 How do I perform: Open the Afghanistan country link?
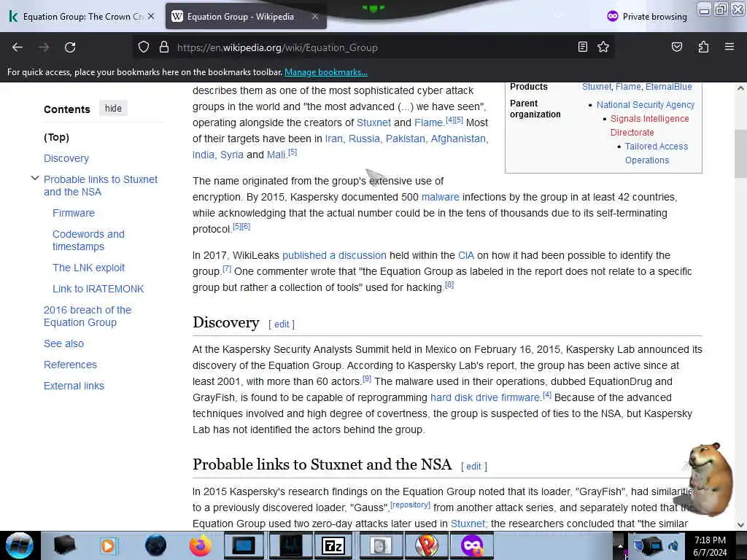tap(458, 139)
